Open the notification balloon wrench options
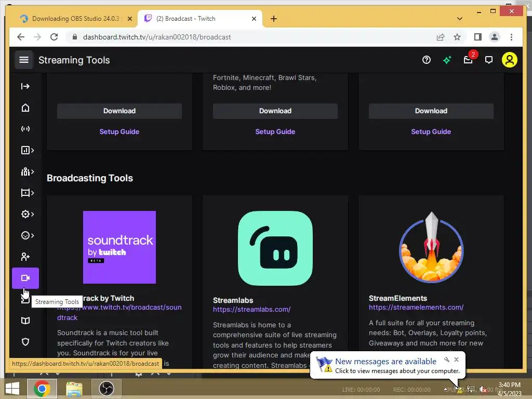The image size is (532, 399). pos(447,360)
